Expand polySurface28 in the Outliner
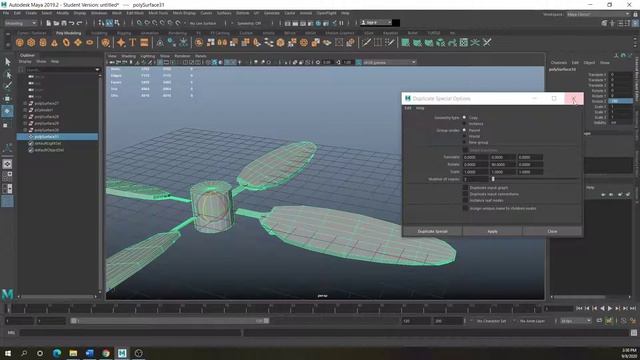 coord(25,117)
